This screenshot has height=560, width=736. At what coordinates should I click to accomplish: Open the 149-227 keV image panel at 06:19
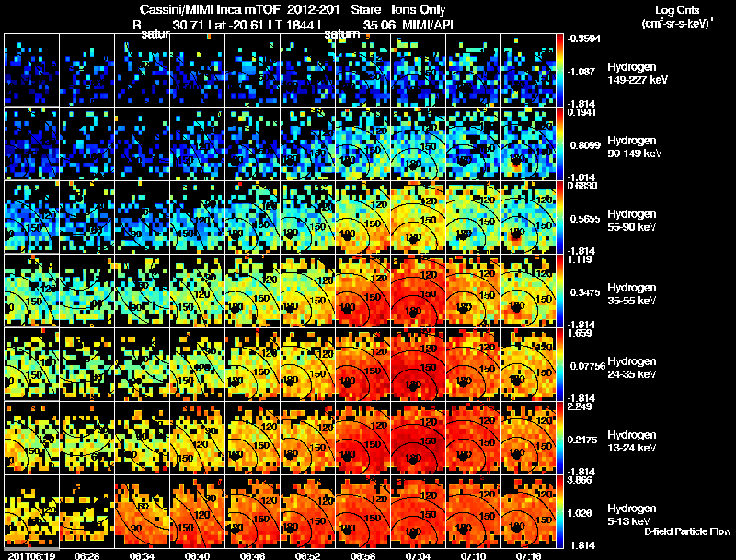click(31, 70)
